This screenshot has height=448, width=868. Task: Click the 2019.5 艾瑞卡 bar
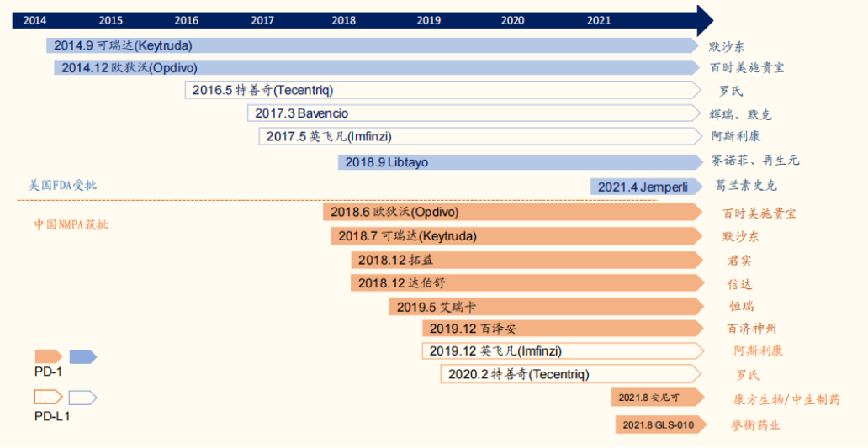[547, 307]
